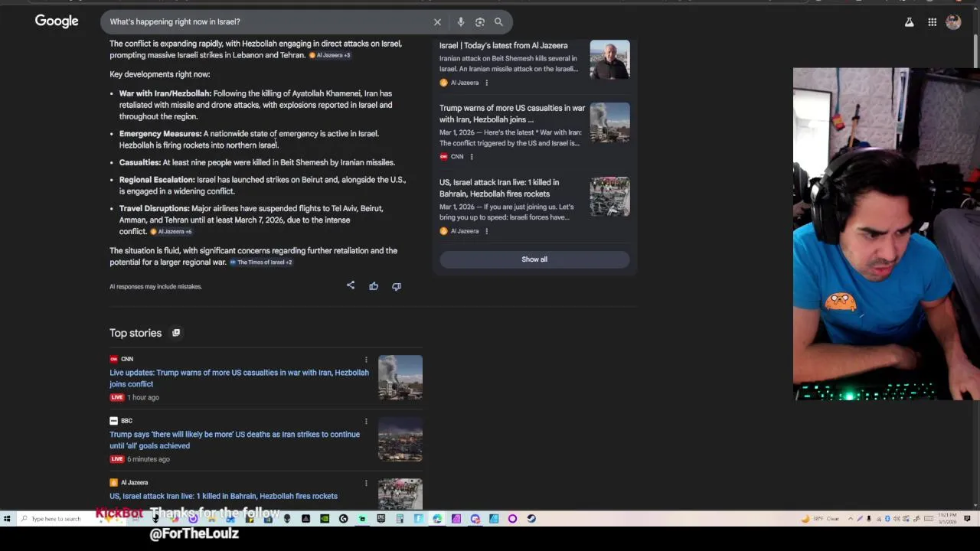Open the taskbar clock and calendar
The height and width of the screenshot is (551, 980).
(947, 519)
